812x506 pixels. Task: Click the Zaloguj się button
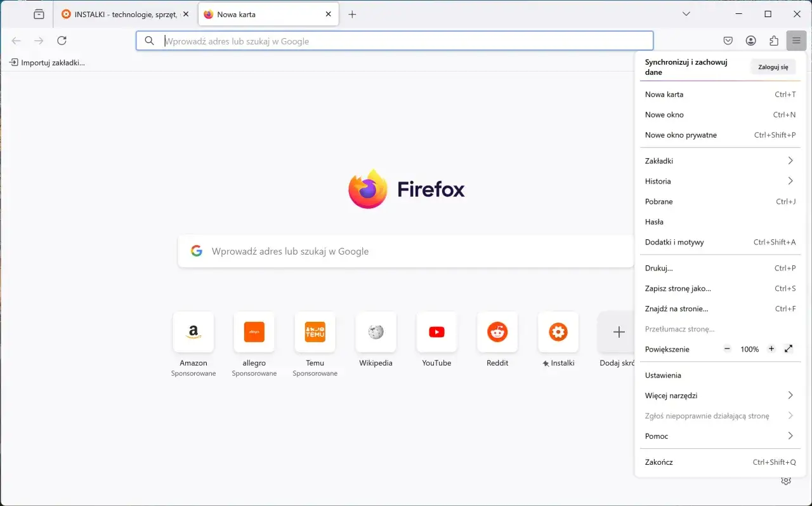click(x=773, y=66)
